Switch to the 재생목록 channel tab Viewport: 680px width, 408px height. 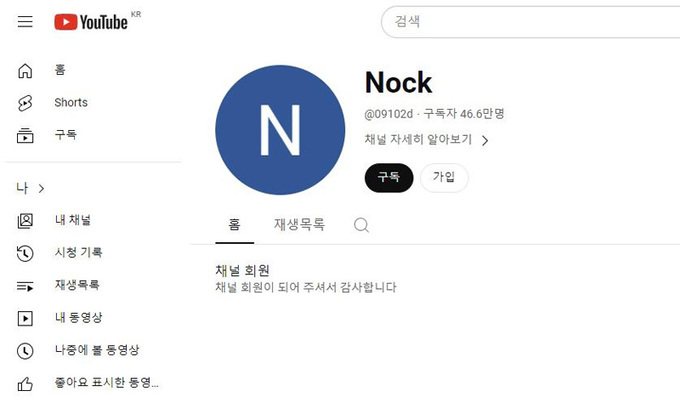[299, 224]
